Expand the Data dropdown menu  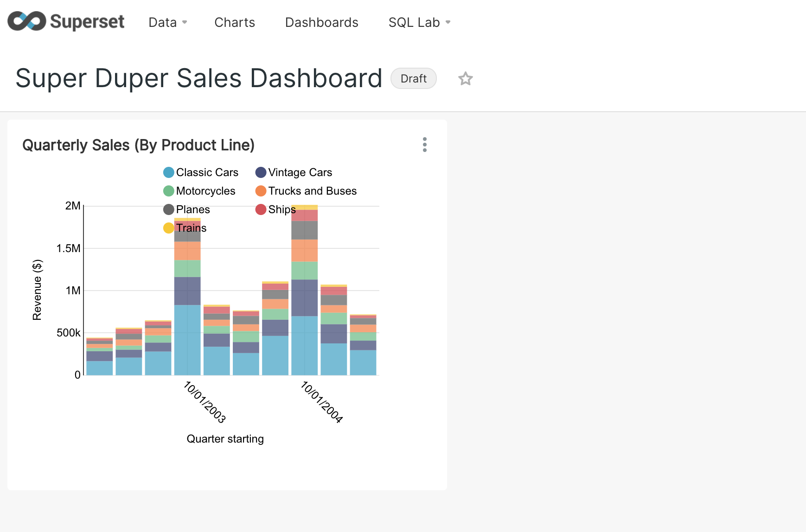point(167,22)
